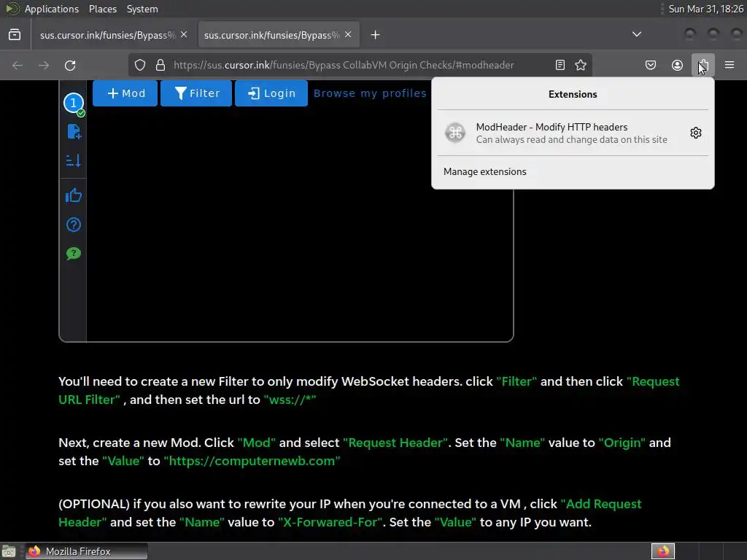
Task: Toggle reader view icon
Action: coord(560,65)
